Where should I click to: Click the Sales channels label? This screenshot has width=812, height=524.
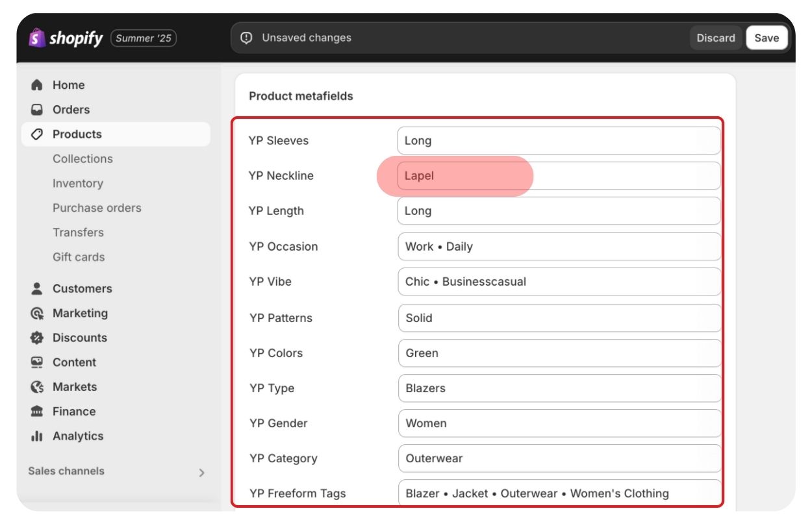[x=66, y=471]
